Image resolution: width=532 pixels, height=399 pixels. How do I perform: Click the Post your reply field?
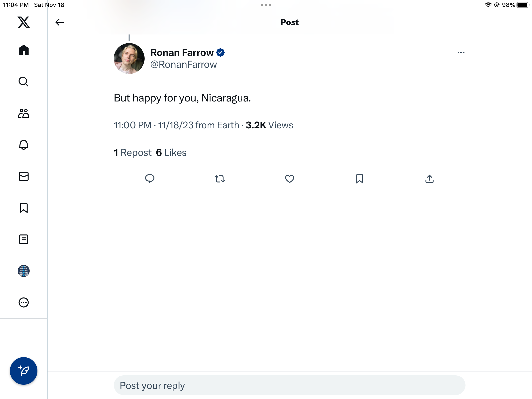click(289, 385)
